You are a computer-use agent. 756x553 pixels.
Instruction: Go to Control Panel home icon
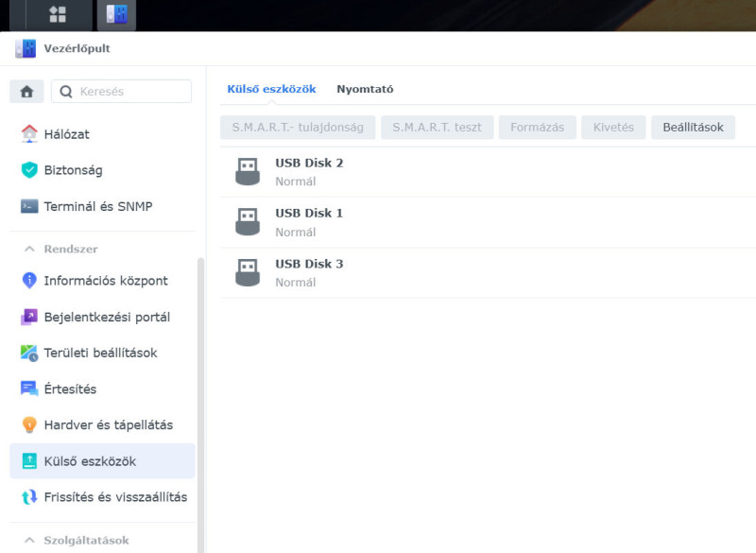click(x=27, y=91)
